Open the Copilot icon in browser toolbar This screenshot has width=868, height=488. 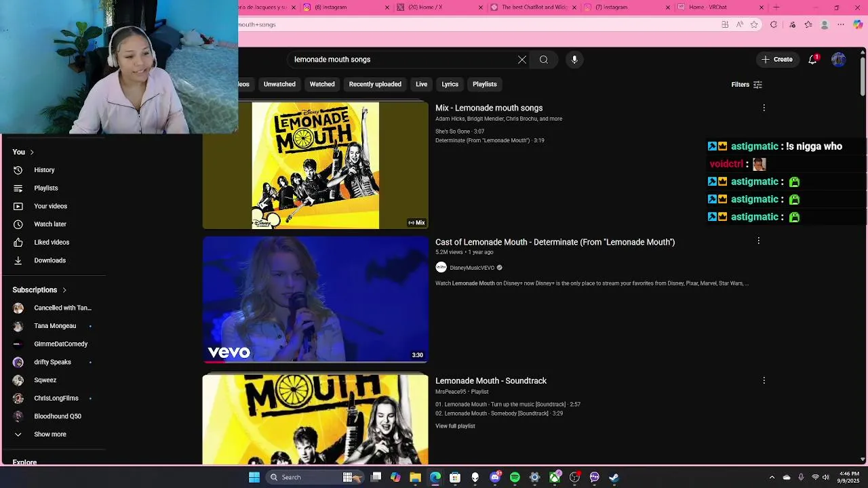(858, 24)
